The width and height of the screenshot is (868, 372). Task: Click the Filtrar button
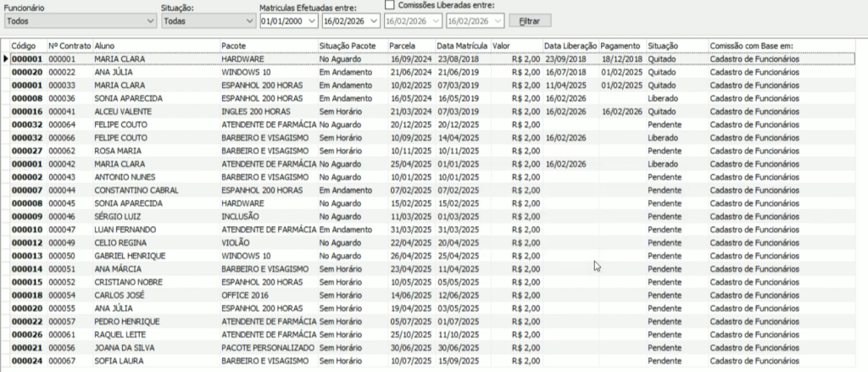point(530,21)
